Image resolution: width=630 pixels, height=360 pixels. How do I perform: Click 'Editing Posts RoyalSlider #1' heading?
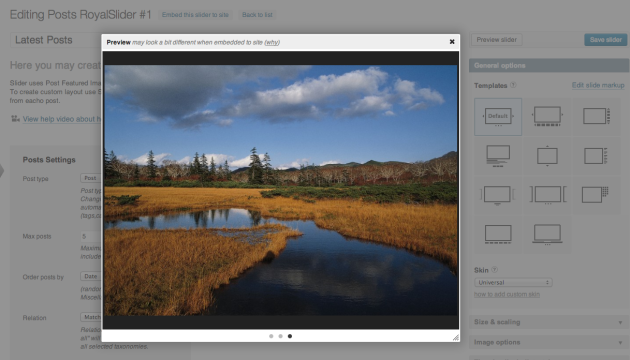81,15
